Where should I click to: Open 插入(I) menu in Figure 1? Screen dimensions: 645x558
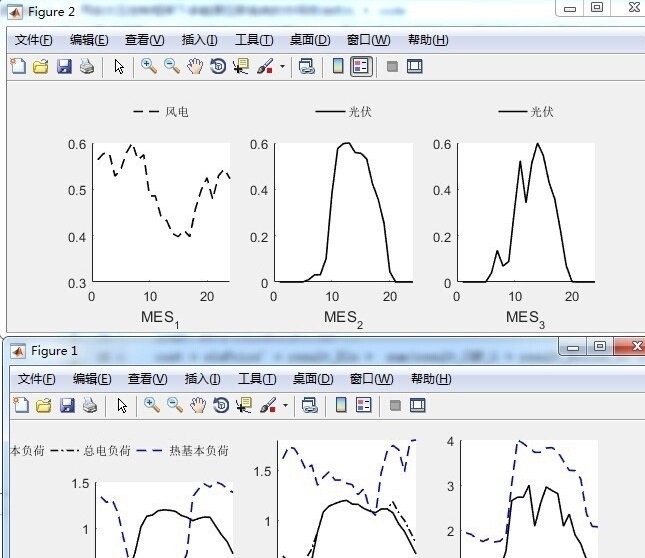202,379
